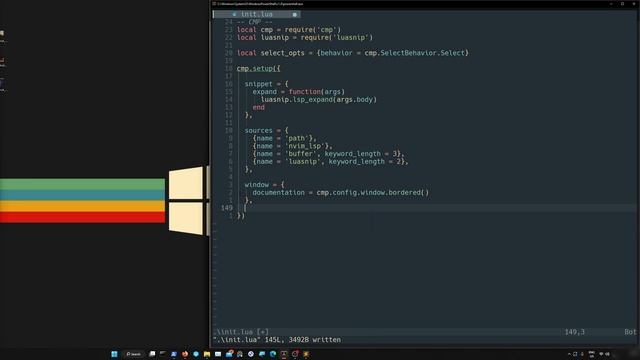Click status line '.\init.lua [+]' filename

pos(241,332)
